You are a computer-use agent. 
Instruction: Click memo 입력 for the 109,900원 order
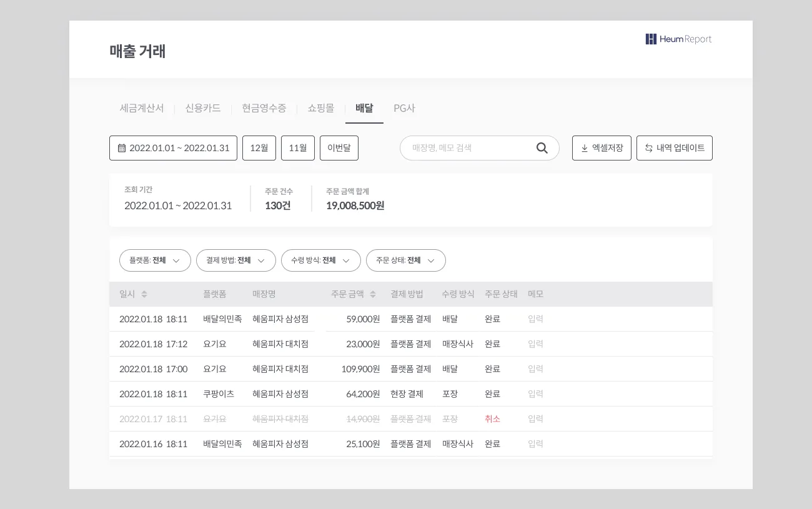coord(535,369)
